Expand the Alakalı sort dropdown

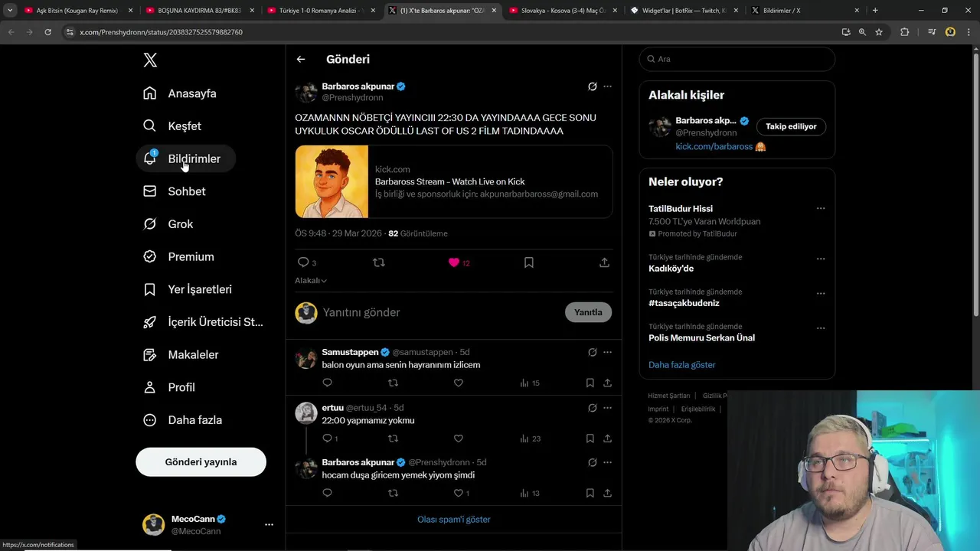pos(311,281)
